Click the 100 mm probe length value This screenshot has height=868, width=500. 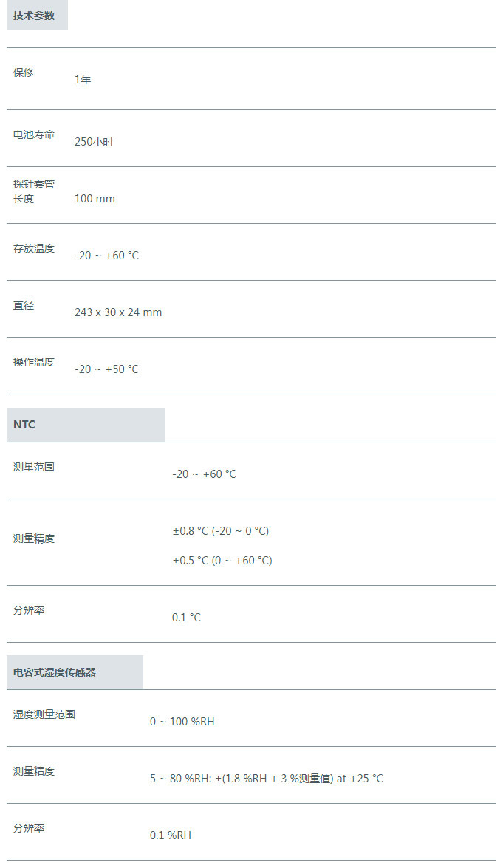pyautogui.click(x=95, y=199)
